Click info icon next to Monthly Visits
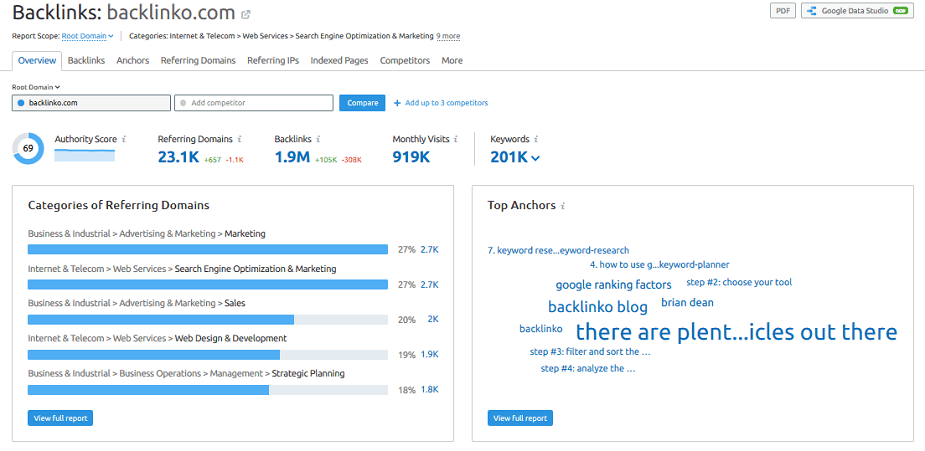 tap(456, 140)
